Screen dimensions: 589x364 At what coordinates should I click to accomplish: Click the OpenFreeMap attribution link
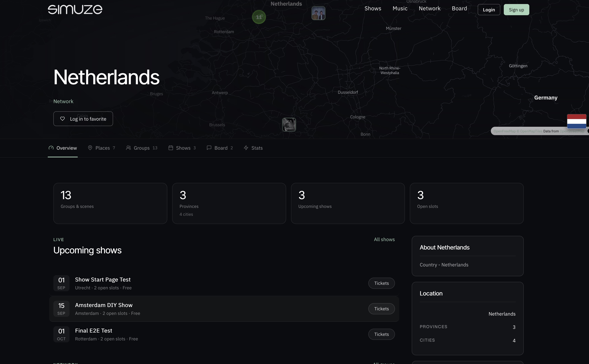click(504, 131)
